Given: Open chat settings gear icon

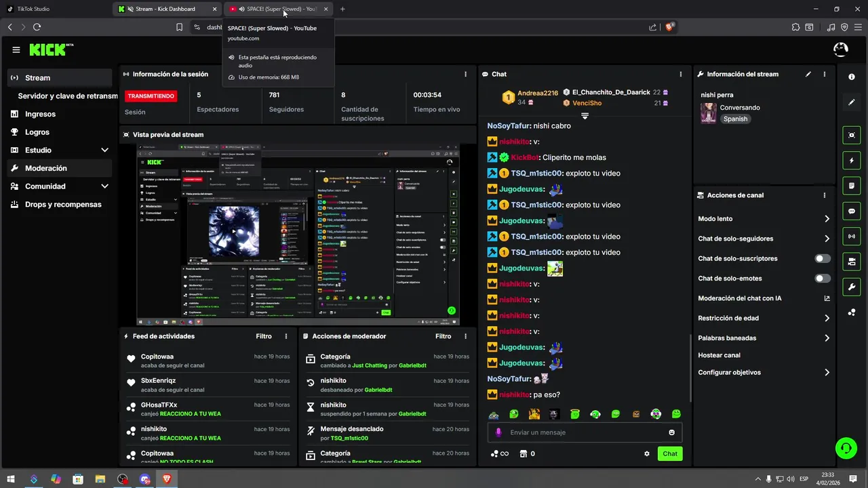Looking at the screenshot, I should pos(647,453).
